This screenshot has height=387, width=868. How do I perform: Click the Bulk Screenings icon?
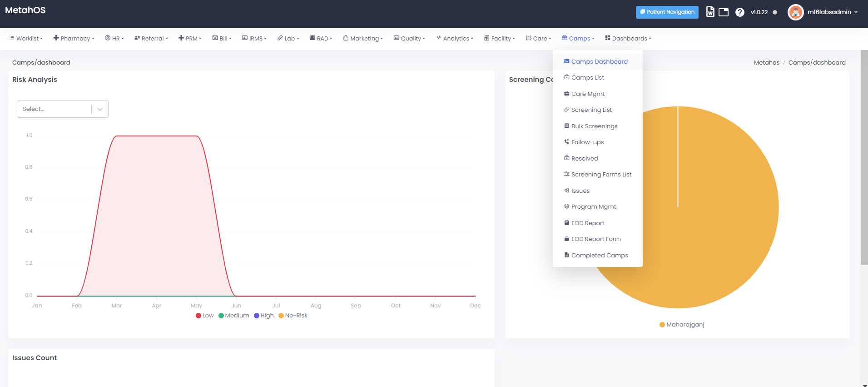566,126
